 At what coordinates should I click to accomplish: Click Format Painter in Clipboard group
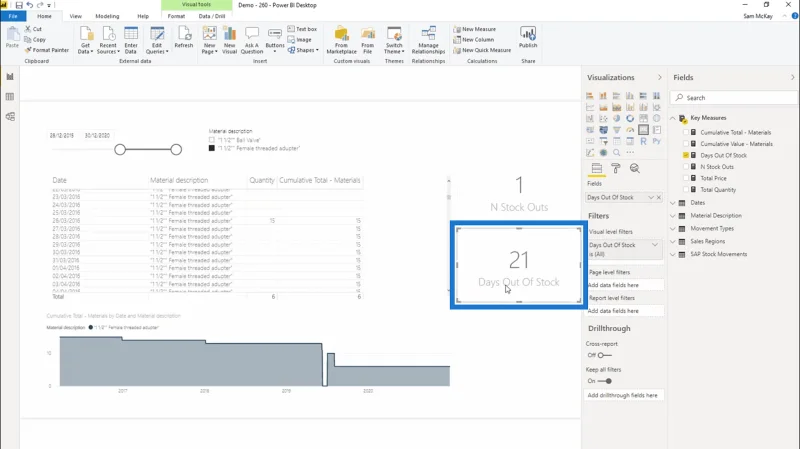(47, 50)
